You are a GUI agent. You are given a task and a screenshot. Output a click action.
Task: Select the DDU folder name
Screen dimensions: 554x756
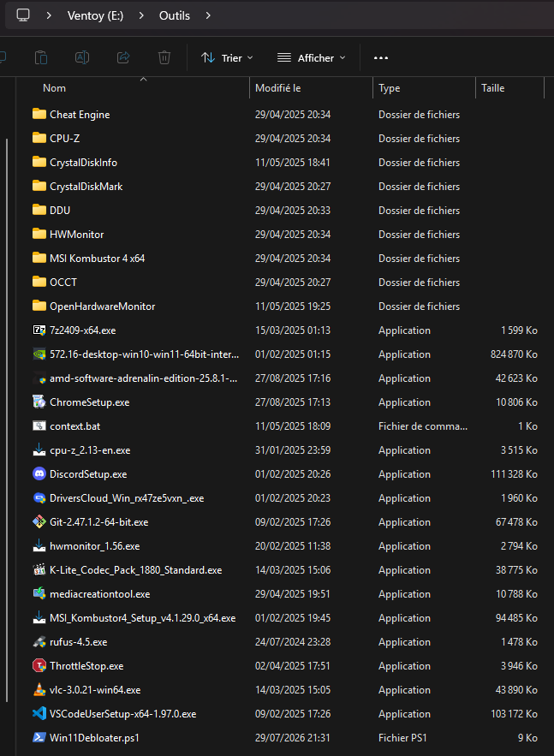point(60,211)
